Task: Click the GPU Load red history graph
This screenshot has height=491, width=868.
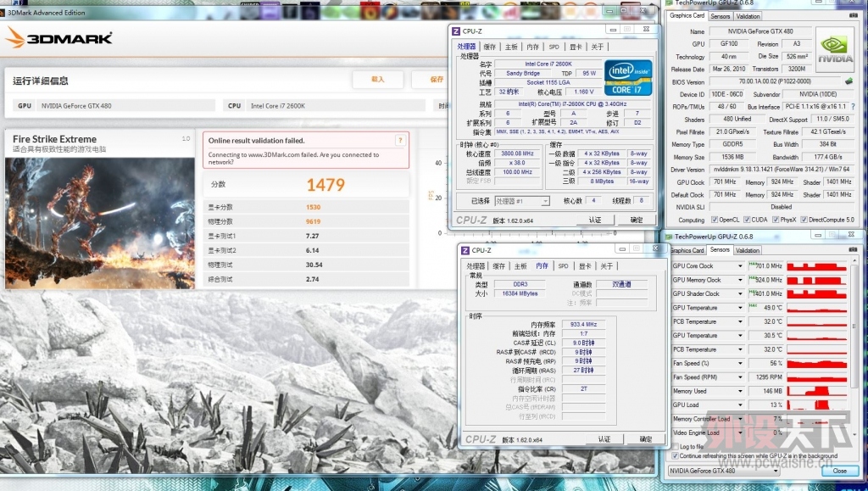Action: [x=817, y=405]
